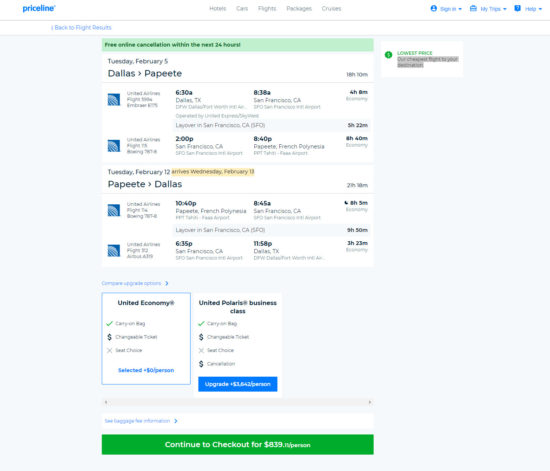The width and height of the screenshot is (550, 471).
Task: Continue to Checkout for $839 per person
Action: pyautogui.click(x=237, y=444)
